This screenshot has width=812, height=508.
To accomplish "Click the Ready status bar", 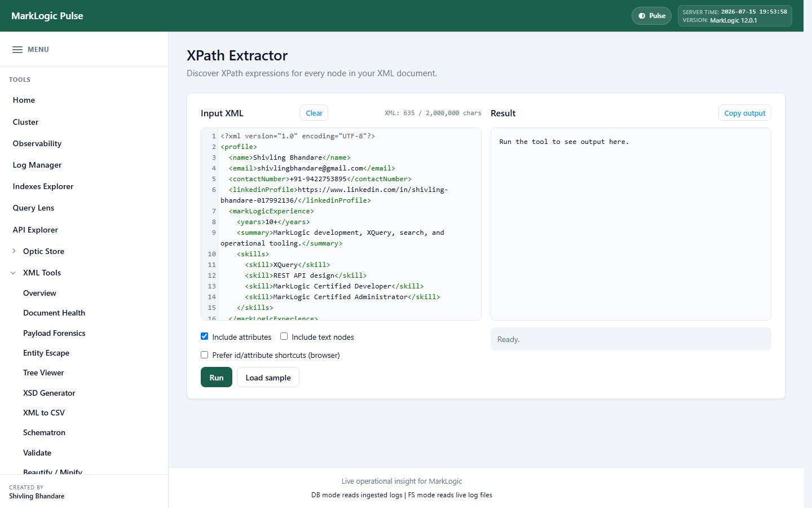I will coord(630,339).
